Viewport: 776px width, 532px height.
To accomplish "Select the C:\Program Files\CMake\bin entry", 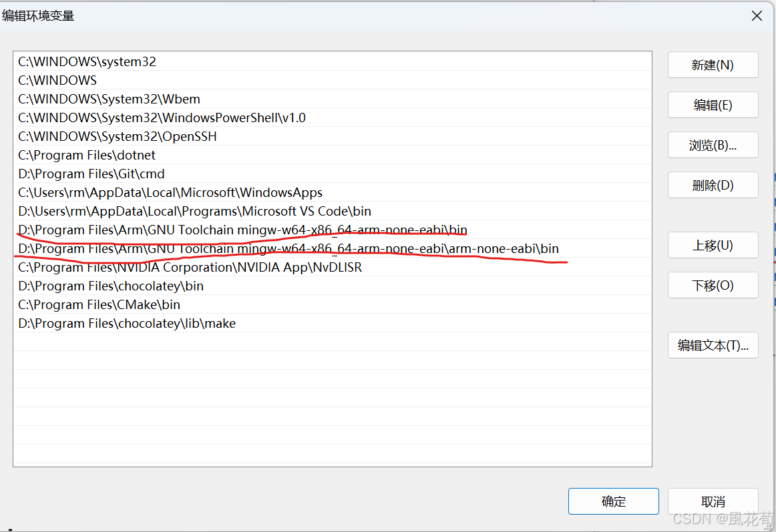I will click(99, 304).
